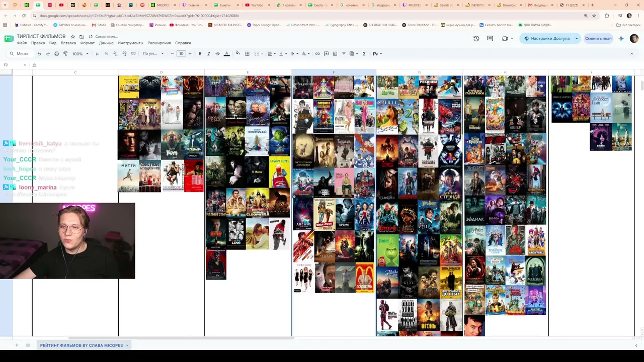Insert a link with the chain icon

317,54
